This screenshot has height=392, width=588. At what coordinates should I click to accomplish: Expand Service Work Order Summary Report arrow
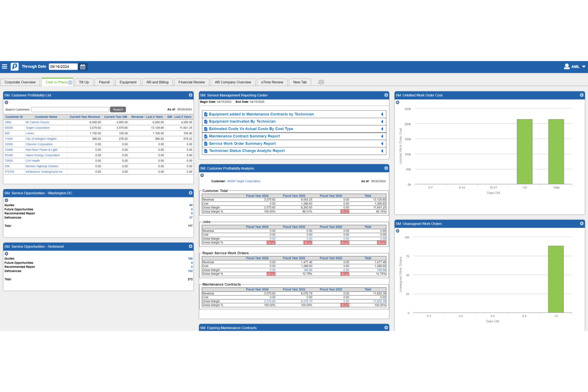[382, 144]
